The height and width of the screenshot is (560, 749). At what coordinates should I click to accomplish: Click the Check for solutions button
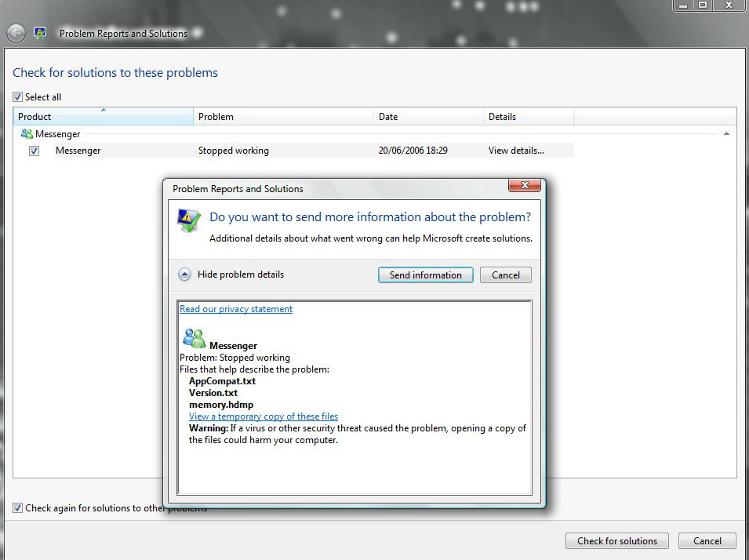pyautogui.click(x=616, y=540)
